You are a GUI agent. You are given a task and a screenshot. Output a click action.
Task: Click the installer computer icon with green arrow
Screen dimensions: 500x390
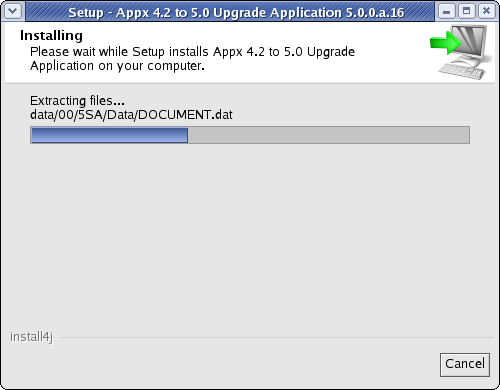click(x=461, y=52)
